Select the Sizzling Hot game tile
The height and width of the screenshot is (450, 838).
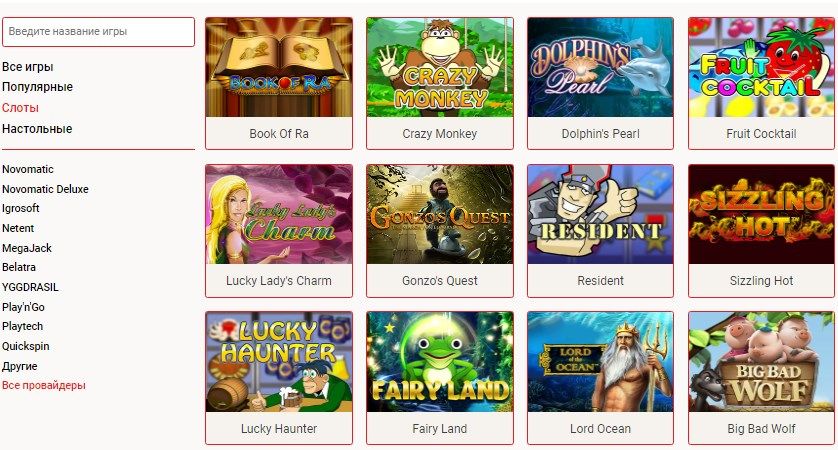tap(761, 214)
